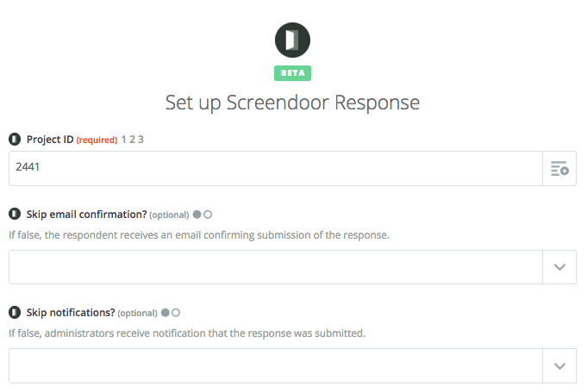Click the Set up Screendoor Response heading
Screen dimensions: 587x392
(x=292, y=103)
